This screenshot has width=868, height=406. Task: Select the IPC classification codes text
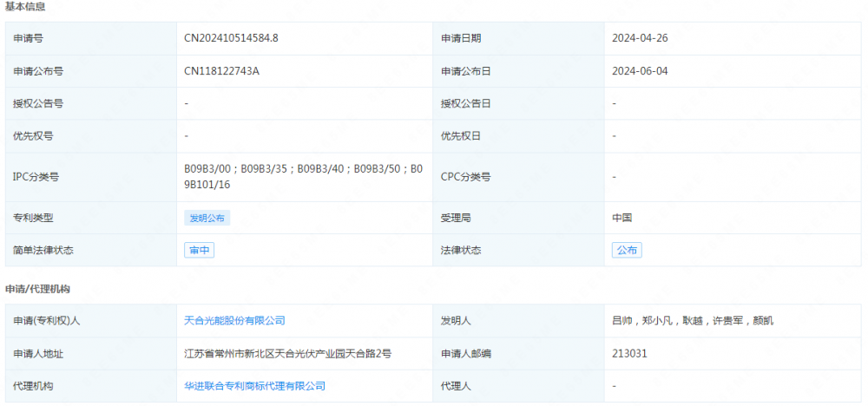pyautogui.click(x=303, y=177)
